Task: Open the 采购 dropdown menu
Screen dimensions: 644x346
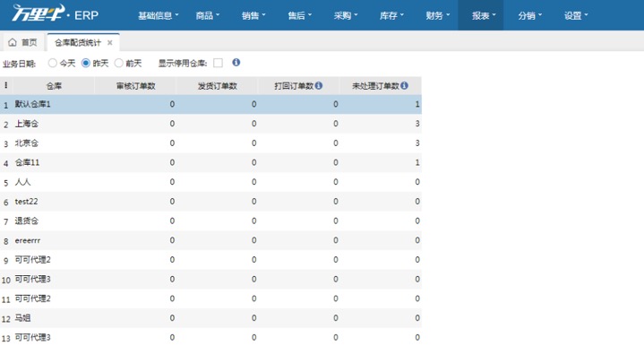Action: point(346,15)
